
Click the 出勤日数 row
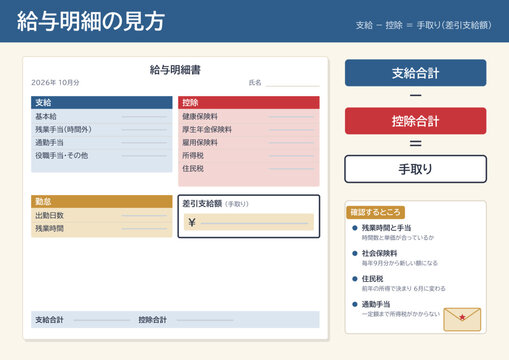pyautogui.click(x=102, y=216)
